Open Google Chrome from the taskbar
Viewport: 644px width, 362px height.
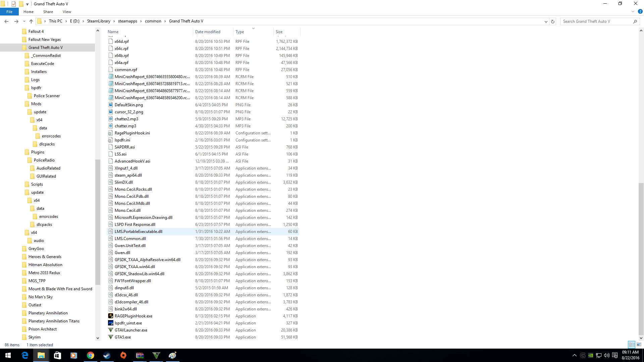point(90,355)
